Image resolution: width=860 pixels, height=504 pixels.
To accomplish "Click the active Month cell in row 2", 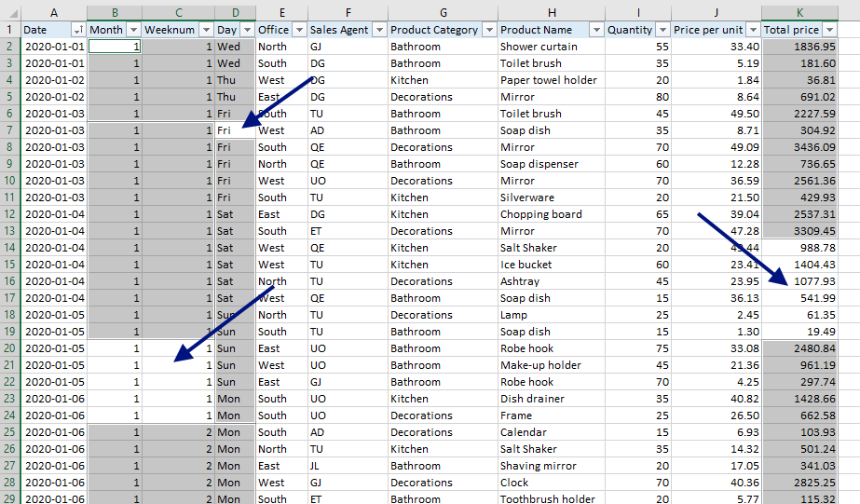I will coord(115,47).
